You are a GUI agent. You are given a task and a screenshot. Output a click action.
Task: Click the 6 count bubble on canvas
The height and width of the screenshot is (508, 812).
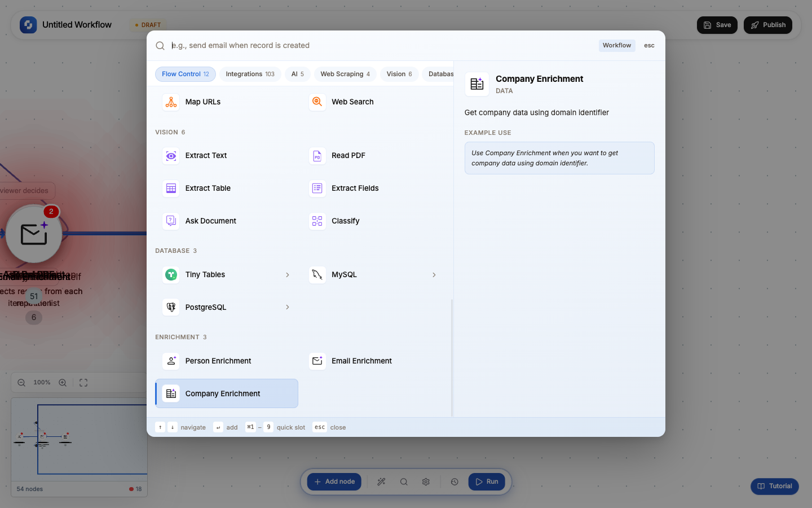(x=34, y=318)
